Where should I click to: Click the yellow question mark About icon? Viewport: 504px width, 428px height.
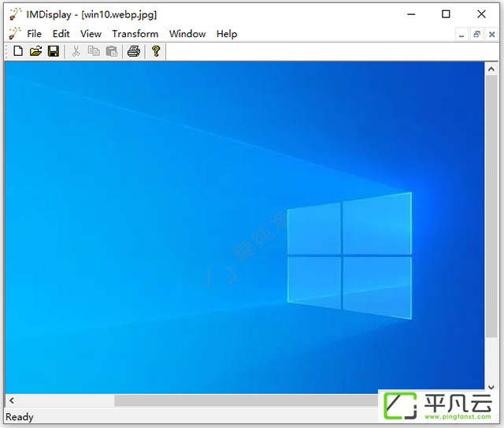pyautogui.click(x=156, y=51)
